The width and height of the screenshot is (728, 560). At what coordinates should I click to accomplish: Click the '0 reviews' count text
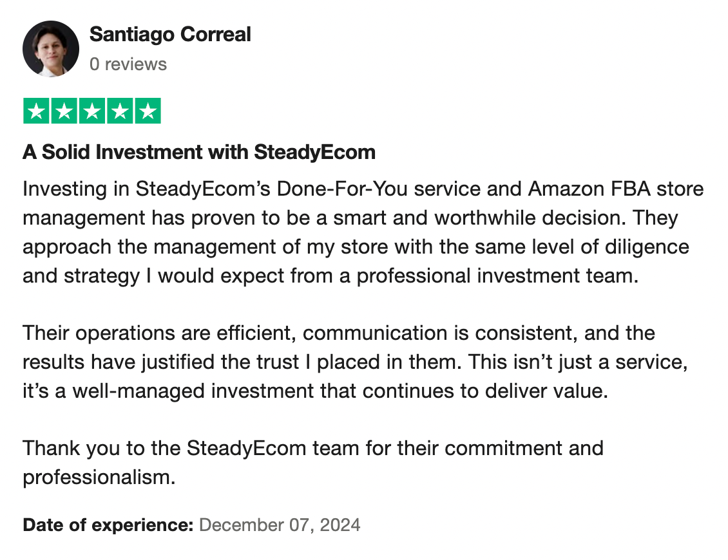[128, 64]
